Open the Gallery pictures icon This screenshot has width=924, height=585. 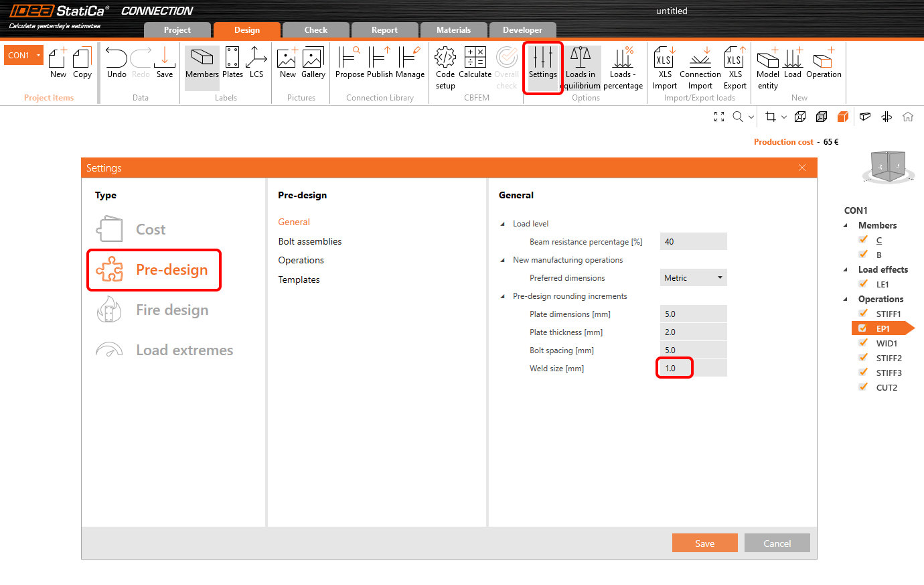coord(313,58)
